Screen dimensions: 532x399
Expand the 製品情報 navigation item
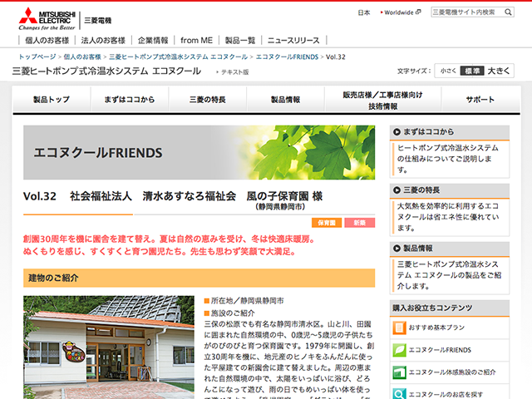pyautogui.click(x=281, y=100)
